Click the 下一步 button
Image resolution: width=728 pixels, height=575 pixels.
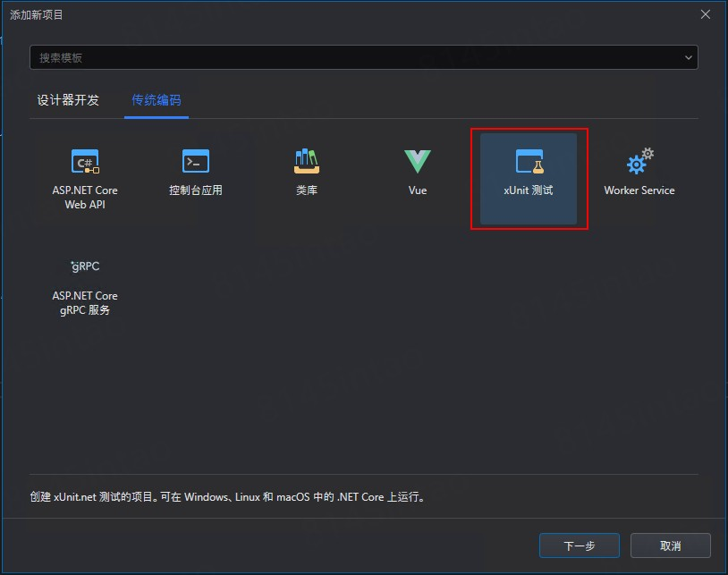[579, 545]
